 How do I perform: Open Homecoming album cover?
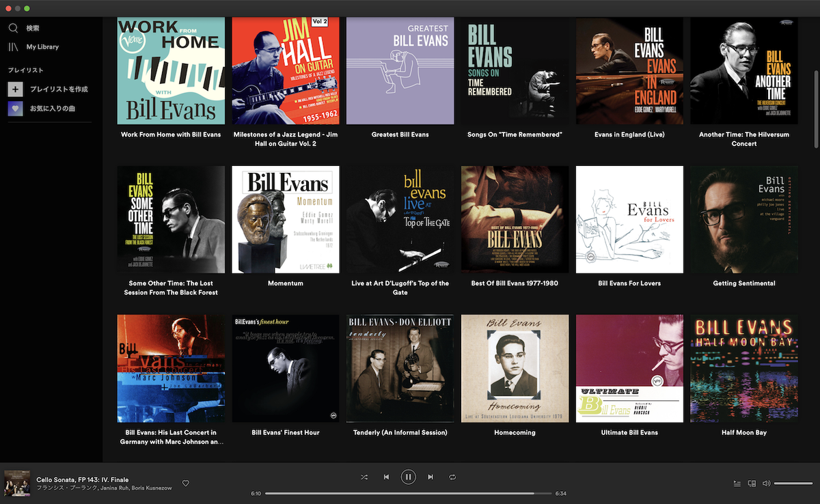(515, 368)
